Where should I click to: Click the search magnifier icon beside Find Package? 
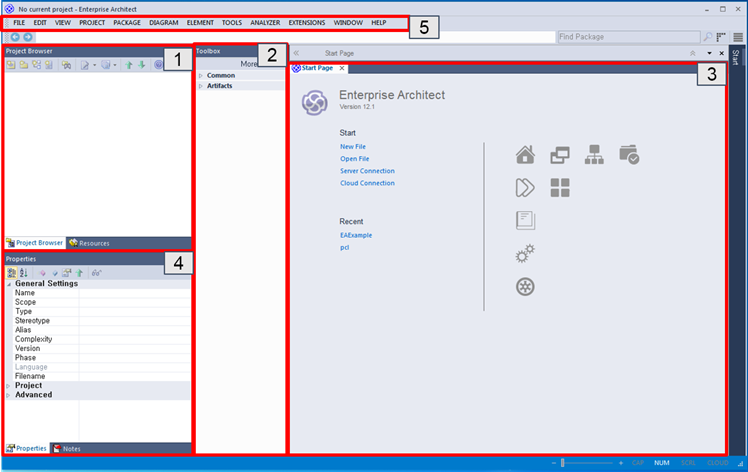708,37
